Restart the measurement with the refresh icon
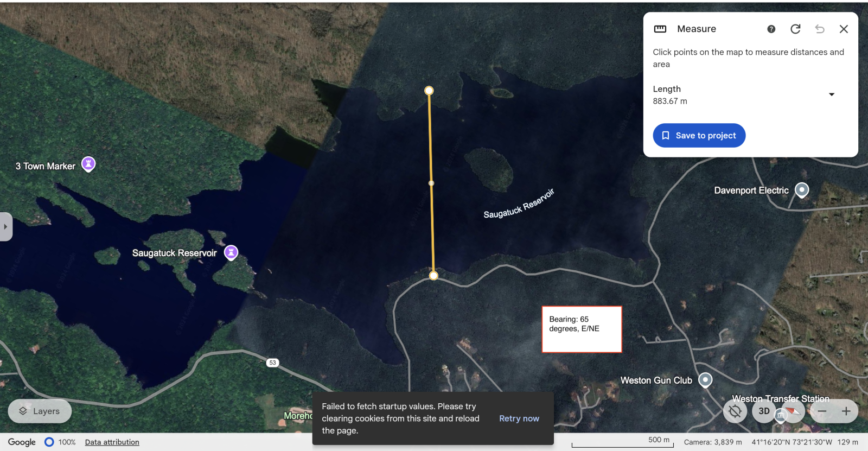Screen dimensions: 868x451 click(795, 29)
